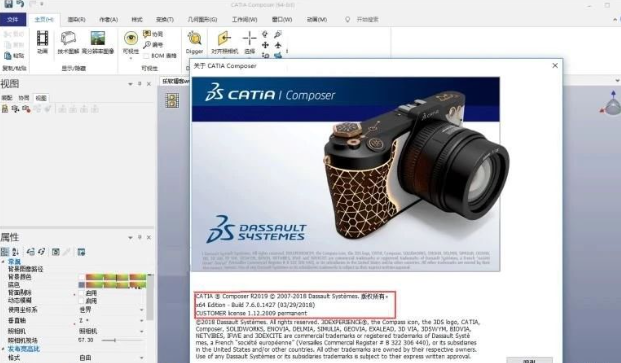Image resolution: width=621 pixels, height=363 pixels.
Task: Expand the dropdown arrow under 可视性
Action: pos(131,58)
